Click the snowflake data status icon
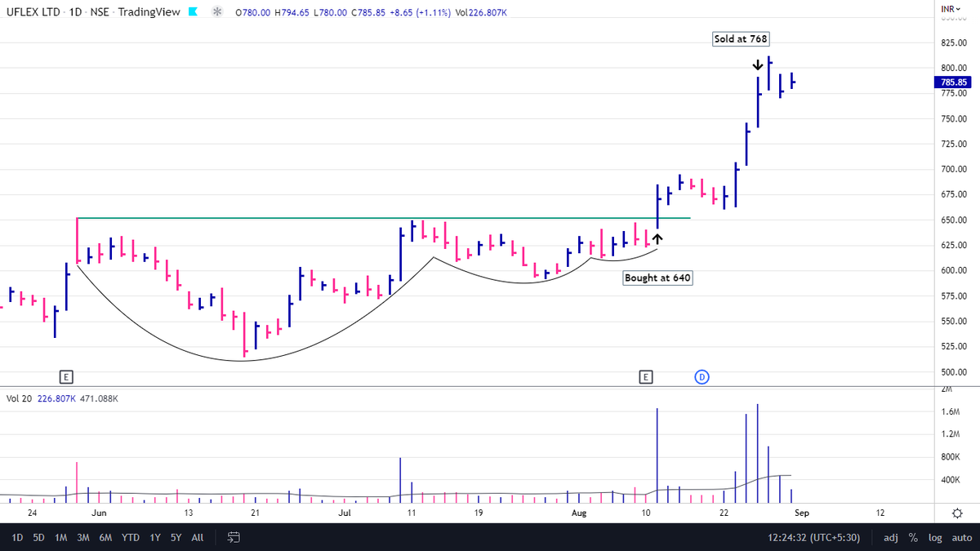The image size is (980, 551). point(216,12)
